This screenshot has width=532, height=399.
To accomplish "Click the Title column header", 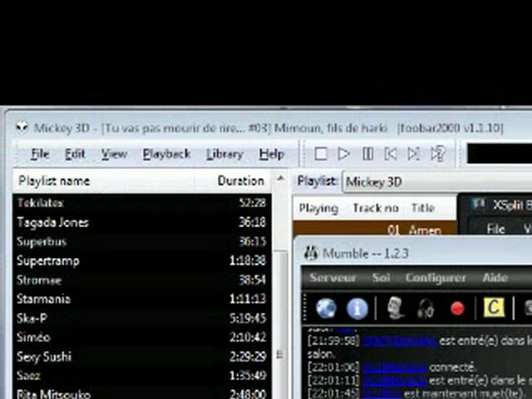I will click(423, 208).
